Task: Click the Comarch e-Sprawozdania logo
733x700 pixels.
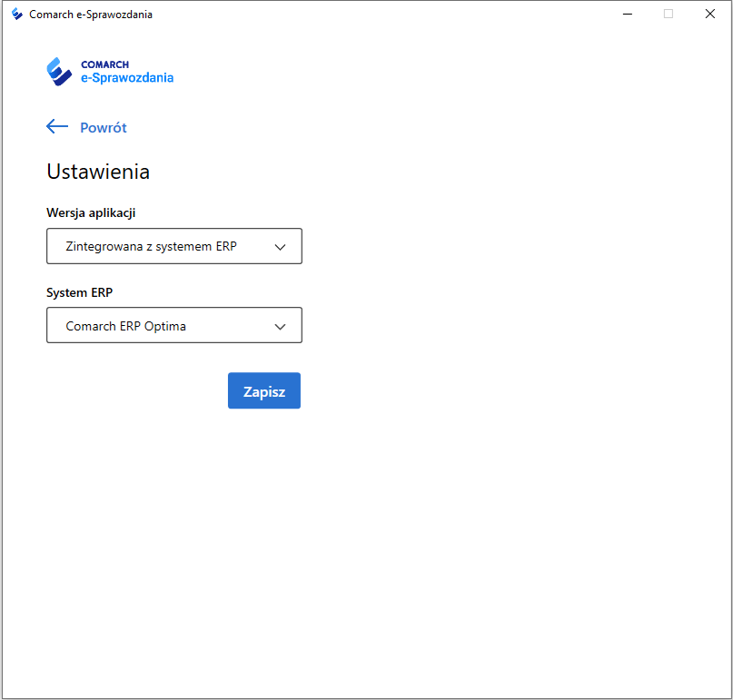Action: [110, 72]
